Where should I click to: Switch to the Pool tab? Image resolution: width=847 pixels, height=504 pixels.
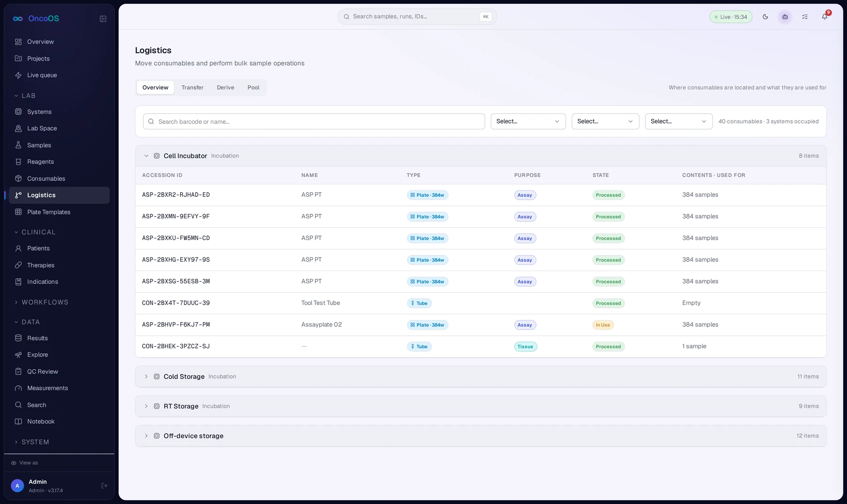point(253,88)
